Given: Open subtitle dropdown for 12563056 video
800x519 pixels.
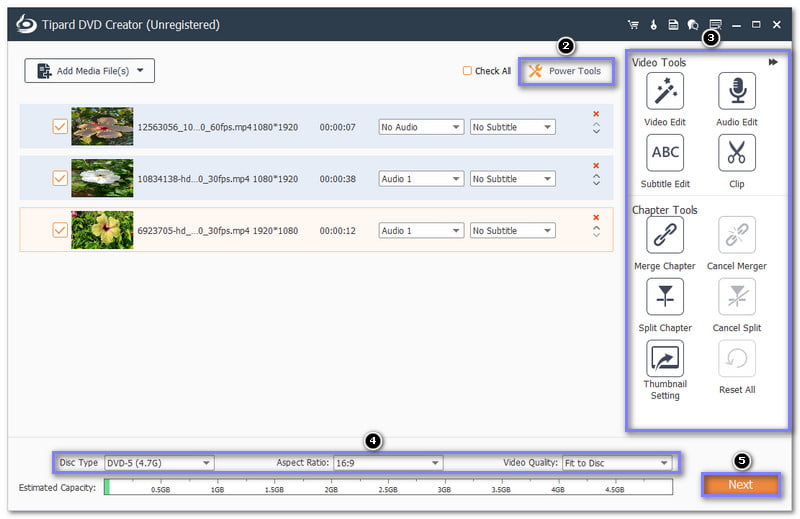Looking at the screenshot, I should [x=512, y=127].
